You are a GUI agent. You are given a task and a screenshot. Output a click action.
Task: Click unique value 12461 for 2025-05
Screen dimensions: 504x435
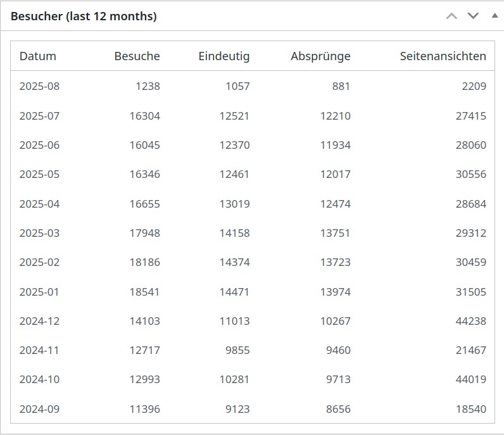[234, 174]
